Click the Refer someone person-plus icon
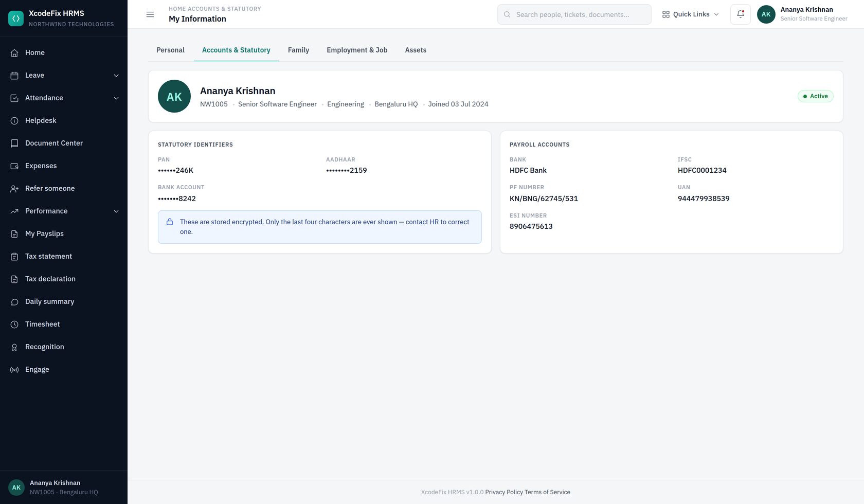The image size is (864, 504). [x=14, y=189]
